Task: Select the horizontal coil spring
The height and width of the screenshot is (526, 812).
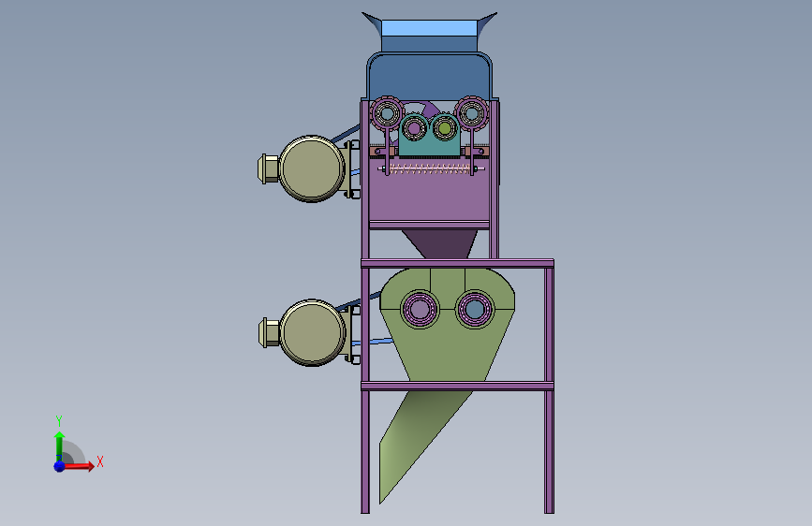Action: [429, 168]
